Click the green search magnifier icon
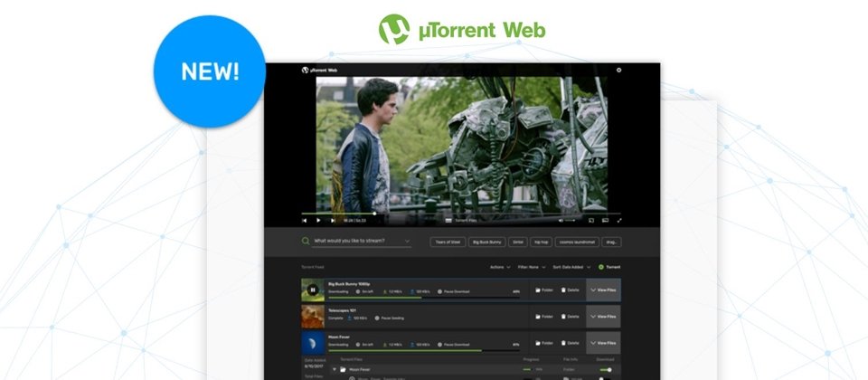 (x=306, y=241)
